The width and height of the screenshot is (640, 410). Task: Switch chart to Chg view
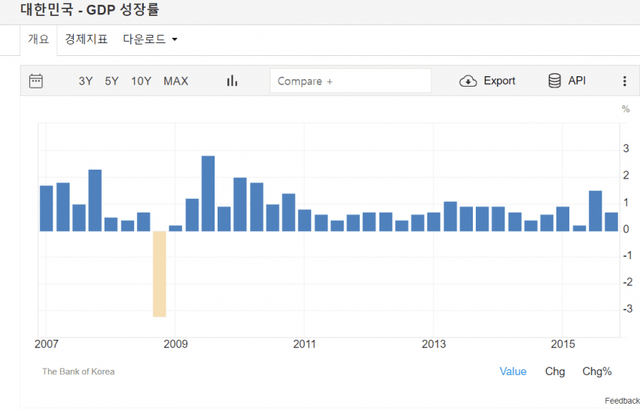click(x=554, y=371)
